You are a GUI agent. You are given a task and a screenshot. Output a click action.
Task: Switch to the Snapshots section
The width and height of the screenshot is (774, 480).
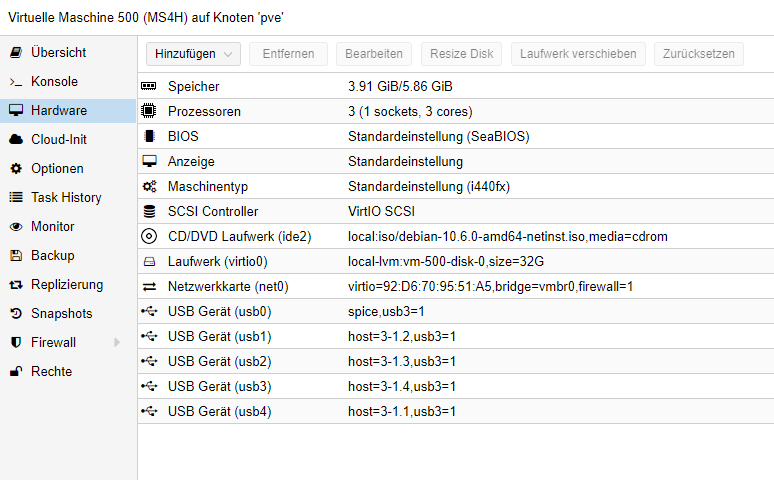(x=61, y=314)
